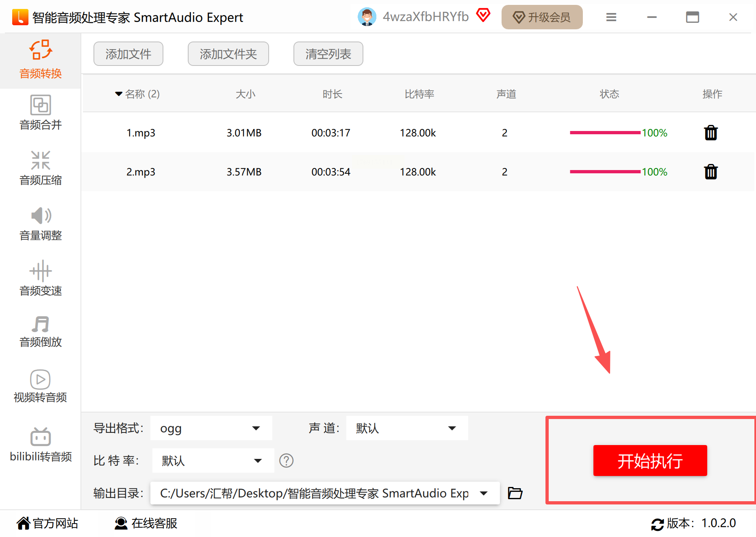Open the 在线客服 support link
The width and height of the screenshot is (756, 537).
pos(146,523)
